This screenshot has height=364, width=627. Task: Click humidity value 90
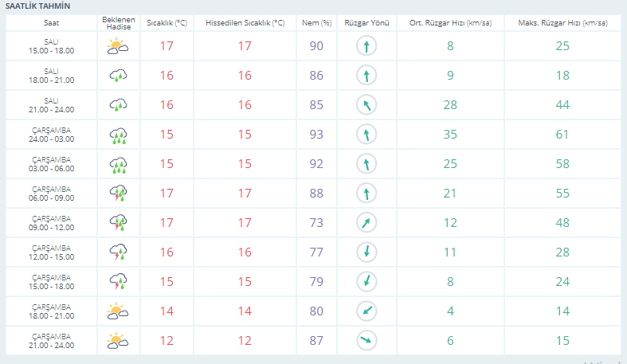pos(316,46)
